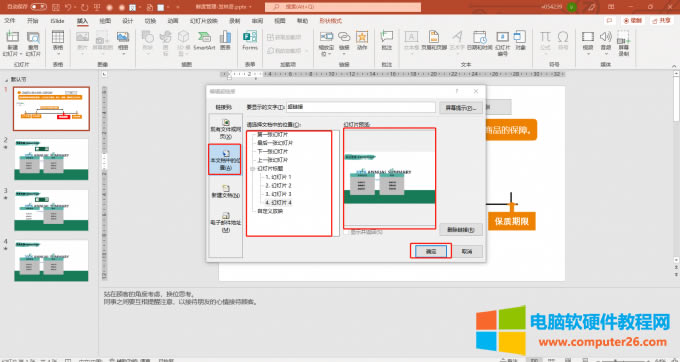Click the SmartArt icon in the ribbon
The width and height of the screenshot is (680, 362).
tap(204, 40)
